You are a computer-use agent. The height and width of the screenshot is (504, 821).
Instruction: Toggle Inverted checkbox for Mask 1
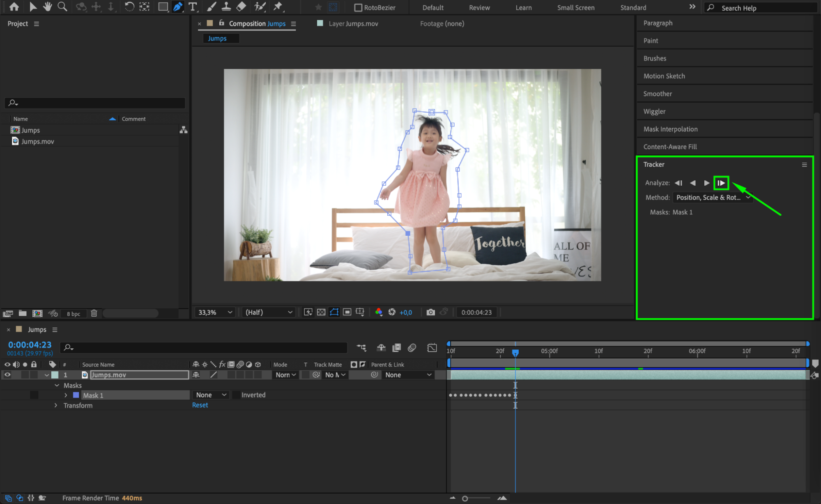point(237,395)
